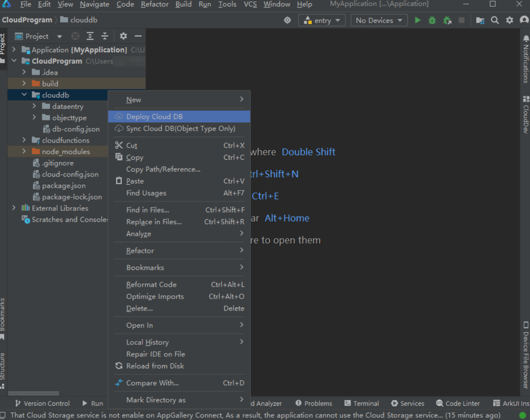
Task: Open the Structure tool window
Action: pos(3,370)
